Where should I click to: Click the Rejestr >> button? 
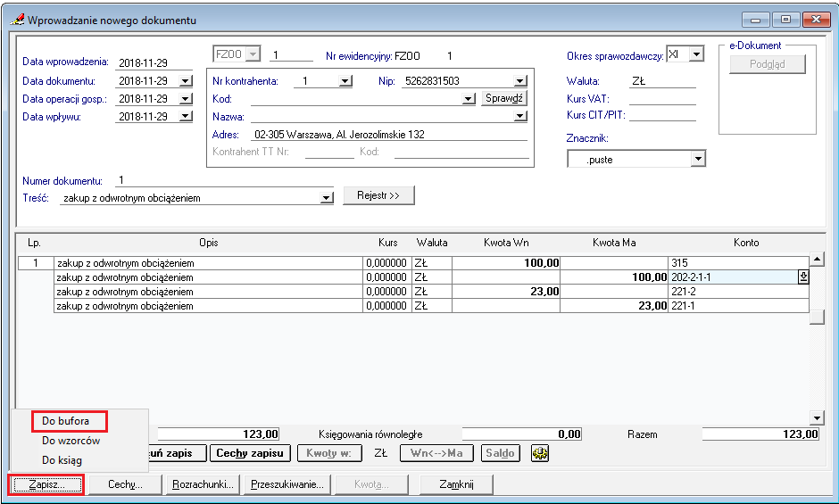378,196
